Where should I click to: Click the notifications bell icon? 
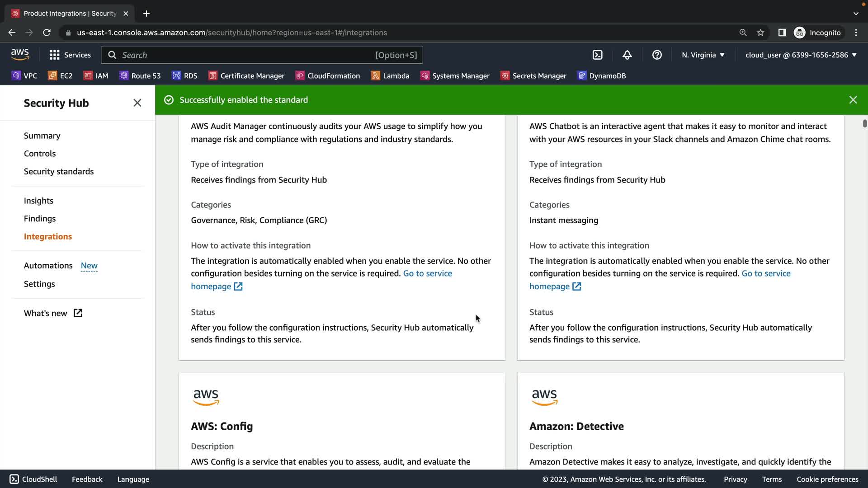[x=627, y=55]
